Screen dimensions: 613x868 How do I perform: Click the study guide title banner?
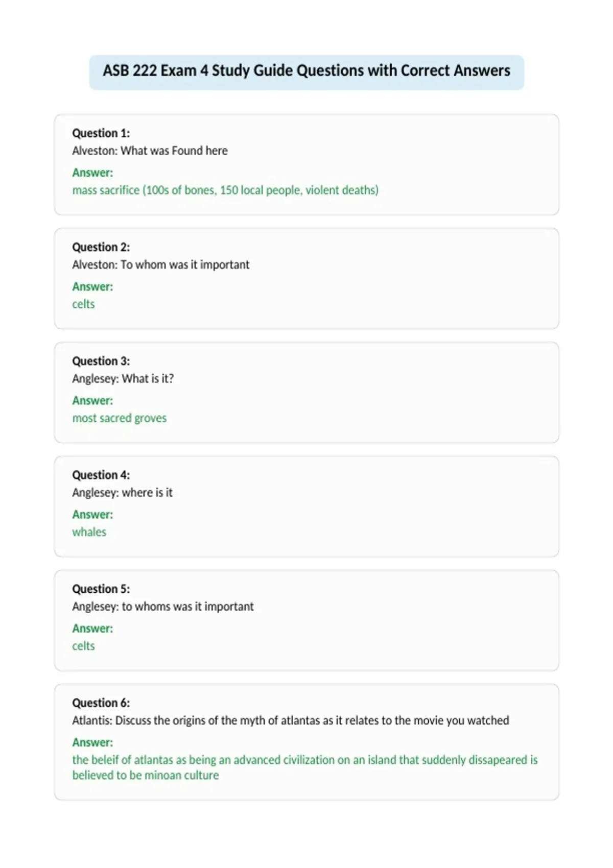pyautogui.click(x=306, y=72)
